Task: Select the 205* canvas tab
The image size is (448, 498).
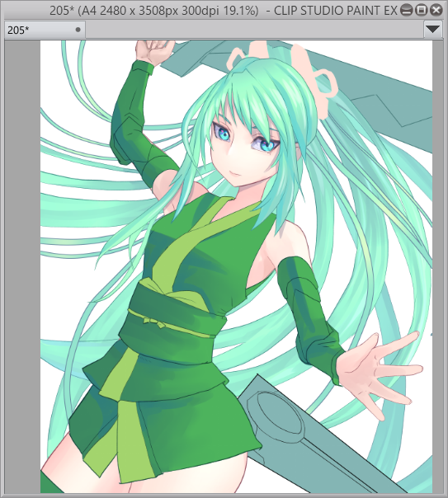Action: click(x=45, y=30)
